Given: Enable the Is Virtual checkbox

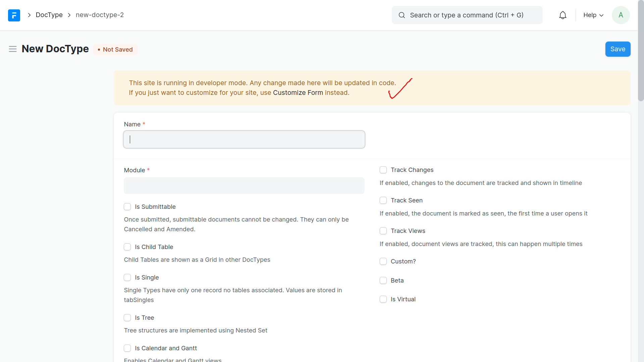Looking at the screenshot, I should point(383,299).
